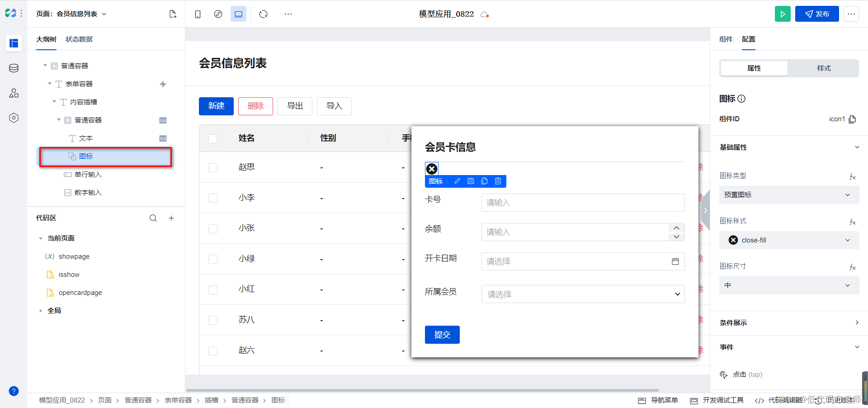Expand the 全局 code tree node

pos(41,311)
